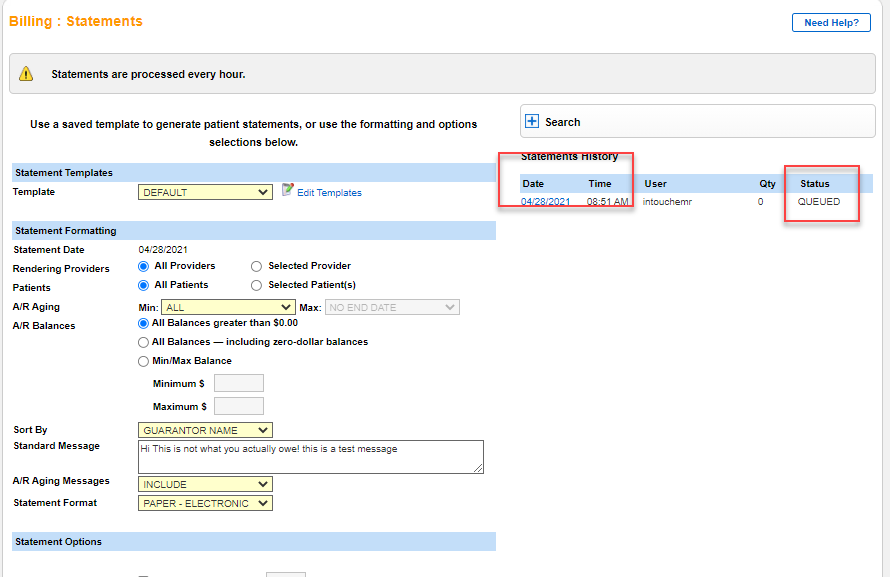This screenshot has height=577, width=890.
Task: Select the All Patients radio button
Action: point(144,285)
